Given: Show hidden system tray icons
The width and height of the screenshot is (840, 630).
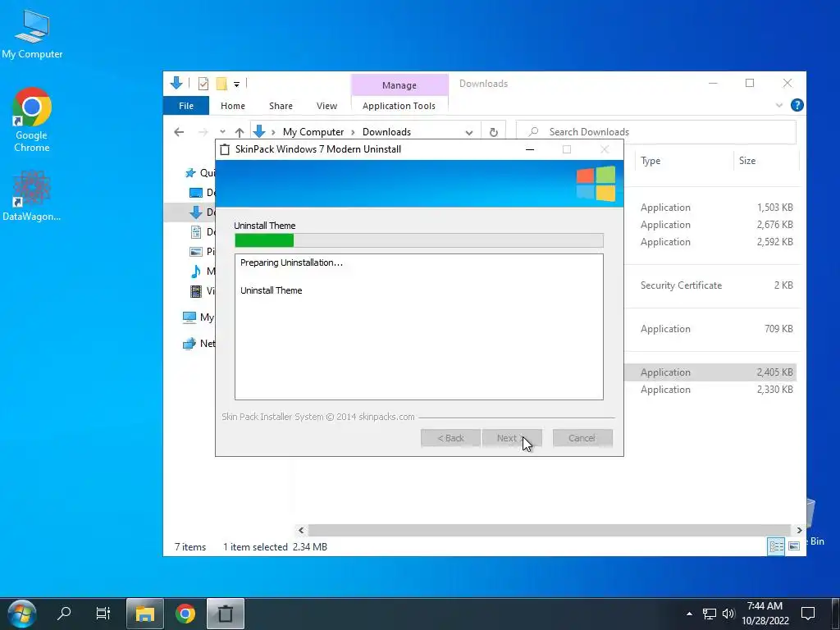Looking at the screenshot, I should [x=689, y=614].
